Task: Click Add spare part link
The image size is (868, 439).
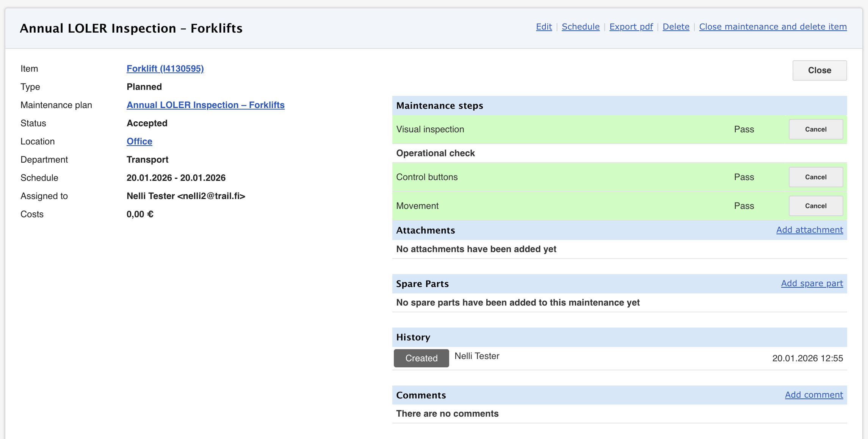Action: point(812,284)
